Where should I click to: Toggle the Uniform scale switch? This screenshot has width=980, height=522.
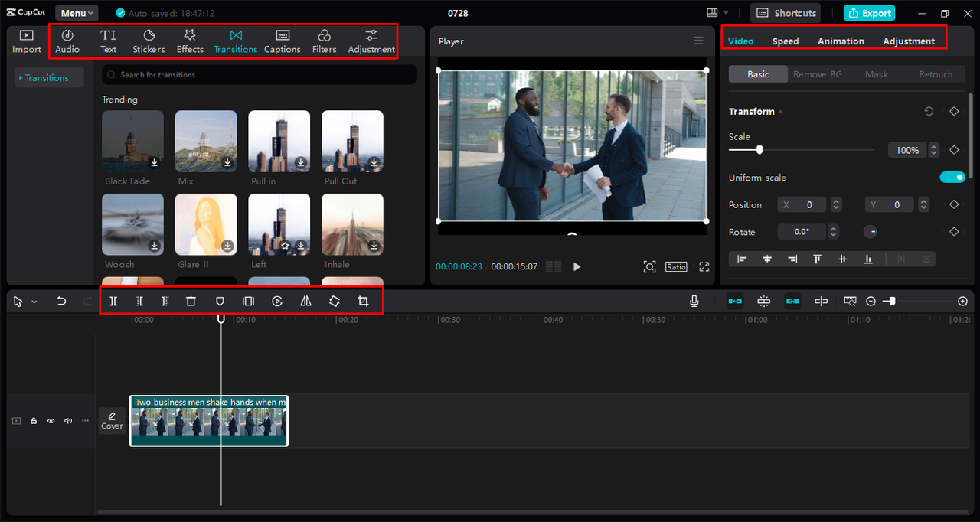click(x=952, y=178)
